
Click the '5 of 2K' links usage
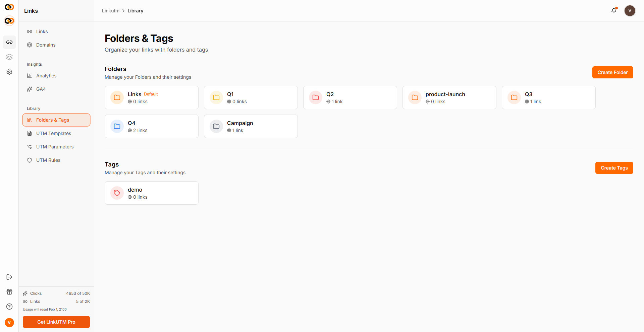pyautogui.click(x=83, y=302)
